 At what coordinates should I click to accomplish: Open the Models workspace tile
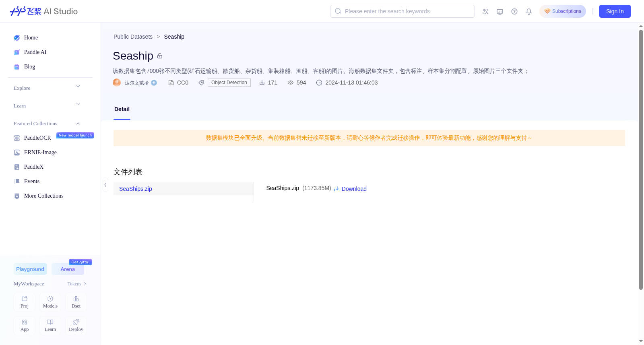(x=50, y=302)
